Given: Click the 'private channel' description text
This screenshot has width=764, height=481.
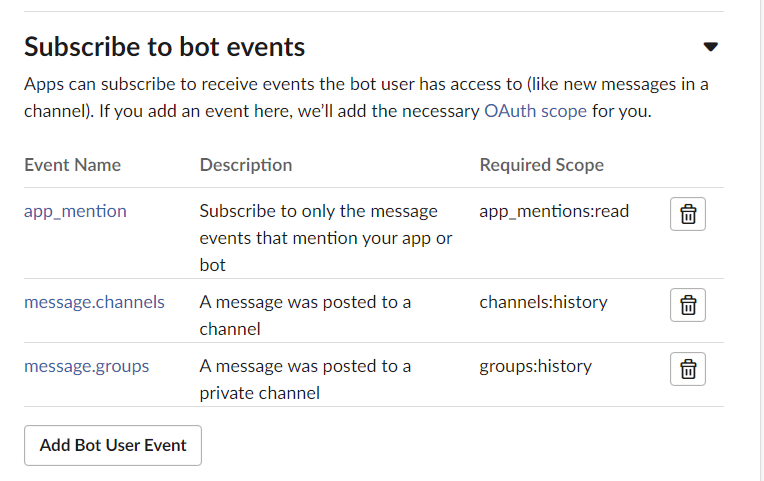Looking at the screenshot, I should tap(305, 379).
